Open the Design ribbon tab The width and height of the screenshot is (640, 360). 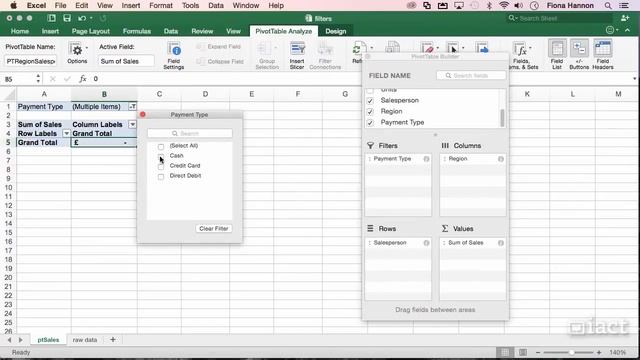[336, 31]
